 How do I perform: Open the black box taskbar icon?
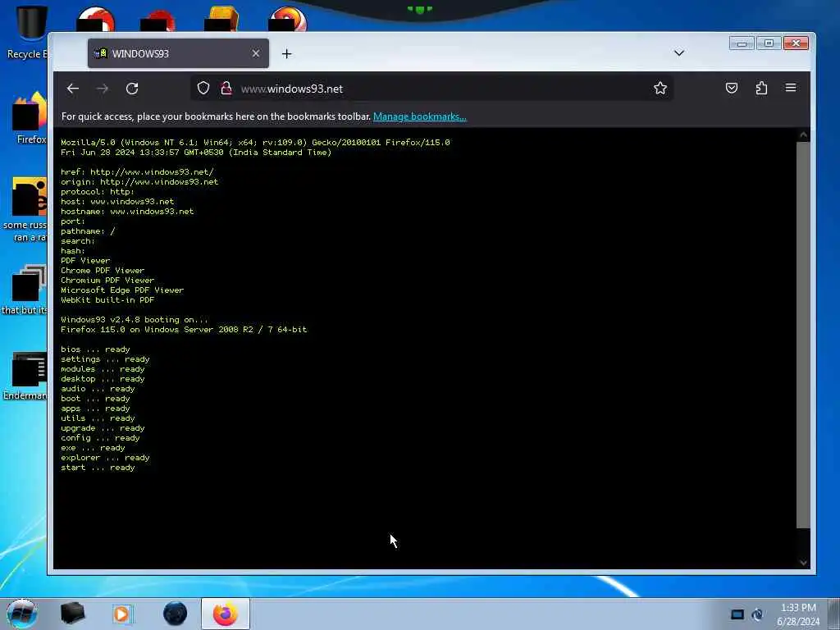coord(73,614)
